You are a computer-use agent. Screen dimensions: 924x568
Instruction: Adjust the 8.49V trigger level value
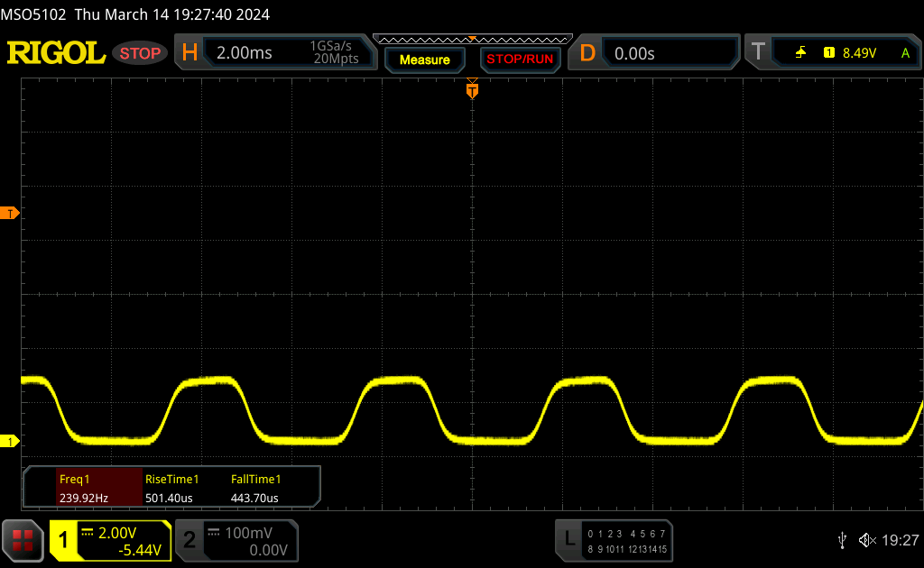coord(859,53)
